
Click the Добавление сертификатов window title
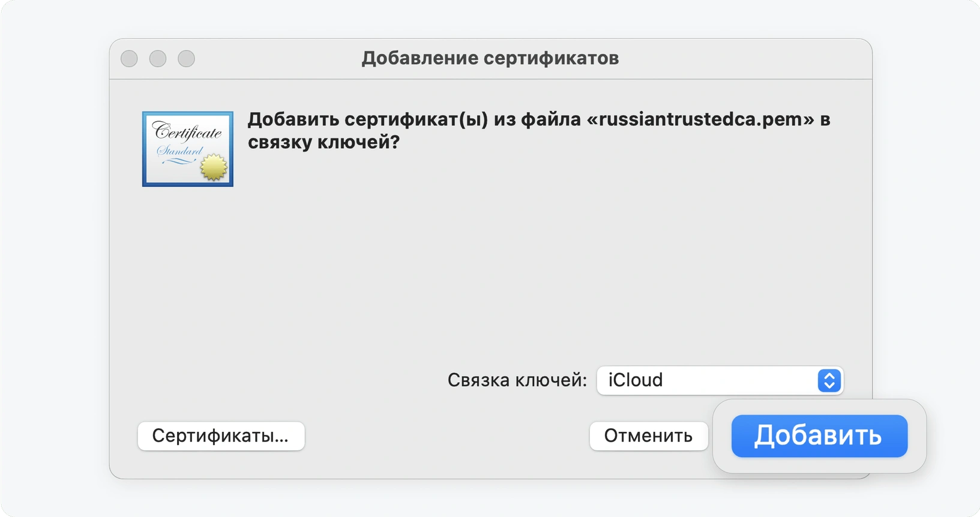(490, 58)
